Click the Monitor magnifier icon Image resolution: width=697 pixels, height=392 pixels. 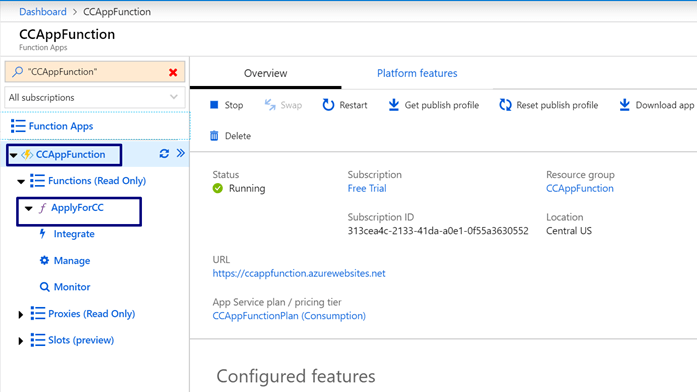[x=44, y=287]
